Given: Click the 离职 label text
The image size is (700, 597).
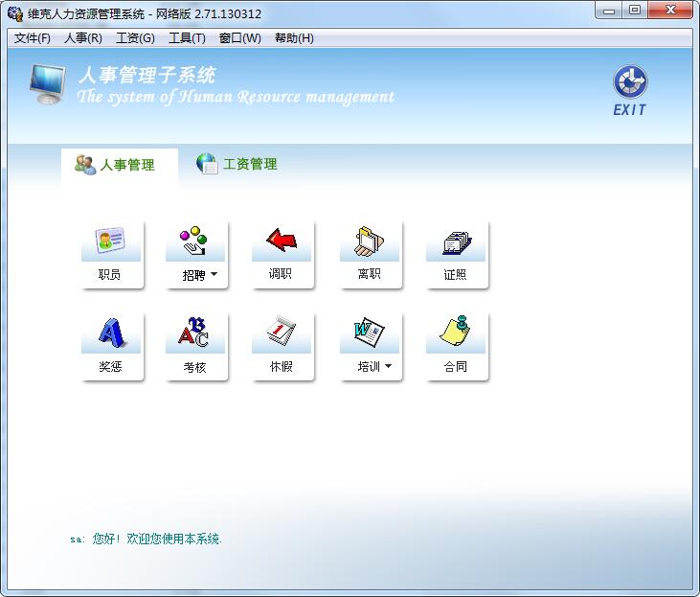Looking at the screenshot, I should (x=370, y=273).
